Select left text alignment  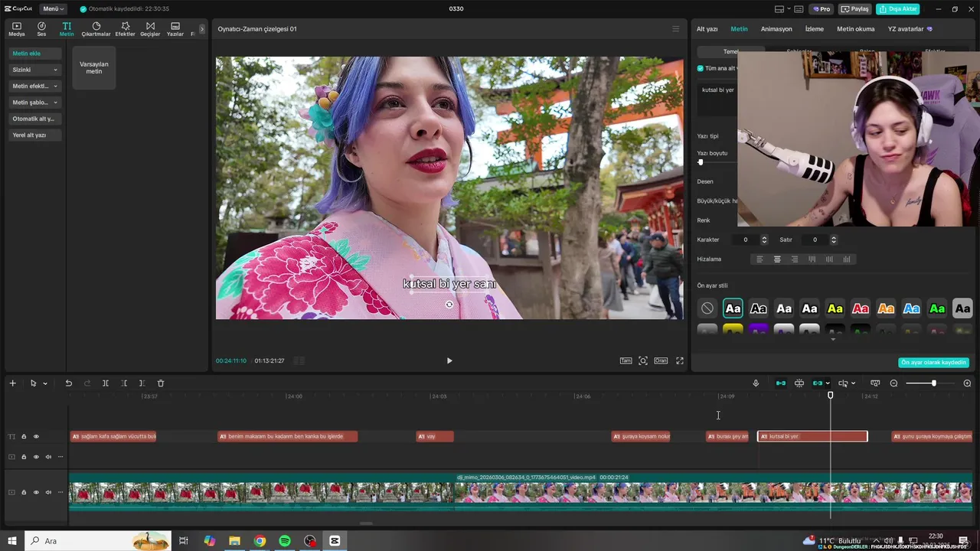[760, 259]
